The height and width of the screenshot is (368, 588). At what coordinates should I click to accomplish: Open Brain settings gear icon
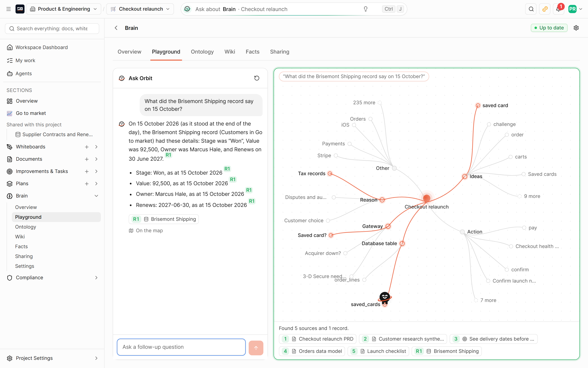[x=576, y=28]
